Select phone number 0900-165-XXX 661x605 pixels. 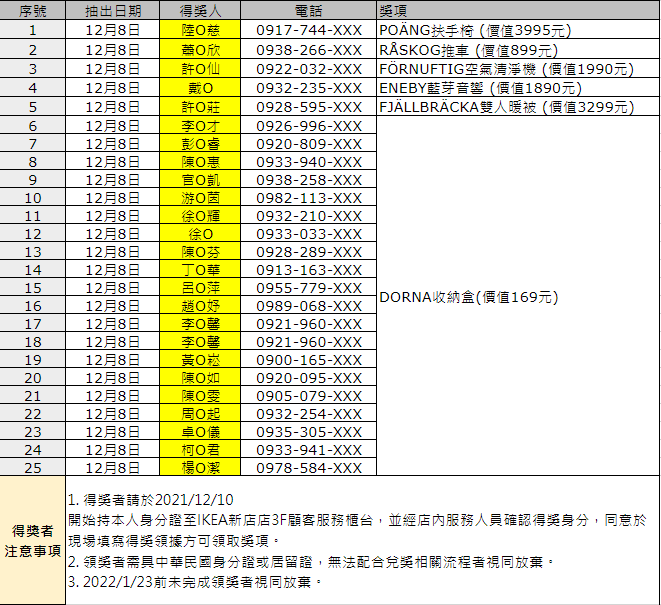tap(309, 360)
